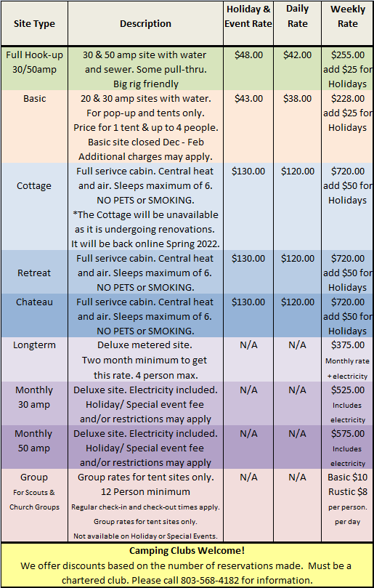
Task: Click the Basic site type cell
Action: [x=34, y=126]
